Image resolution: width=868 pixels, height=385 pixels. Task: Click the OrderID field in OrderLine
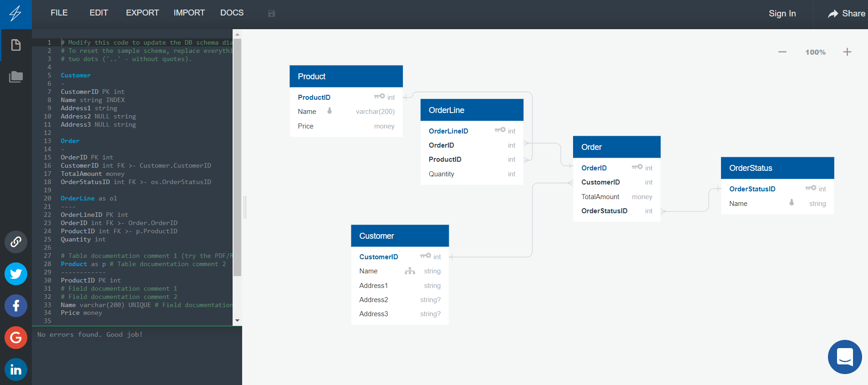472,145
